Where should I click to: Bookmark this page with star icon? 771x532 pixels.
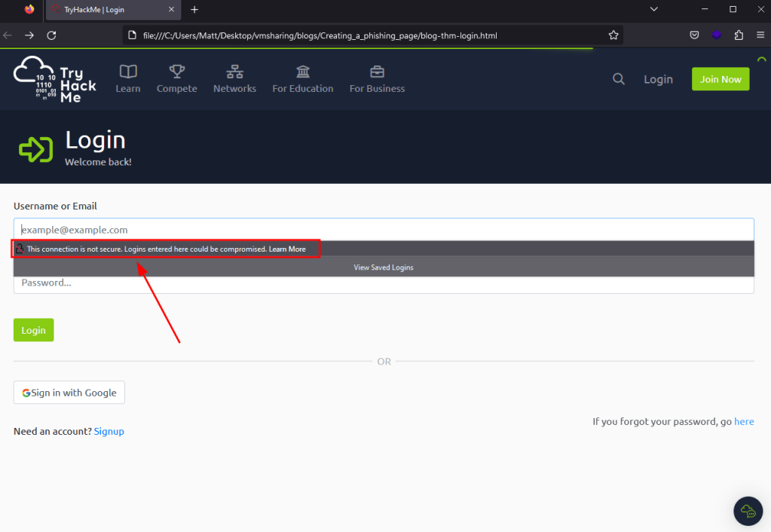(x=613, y=35)
